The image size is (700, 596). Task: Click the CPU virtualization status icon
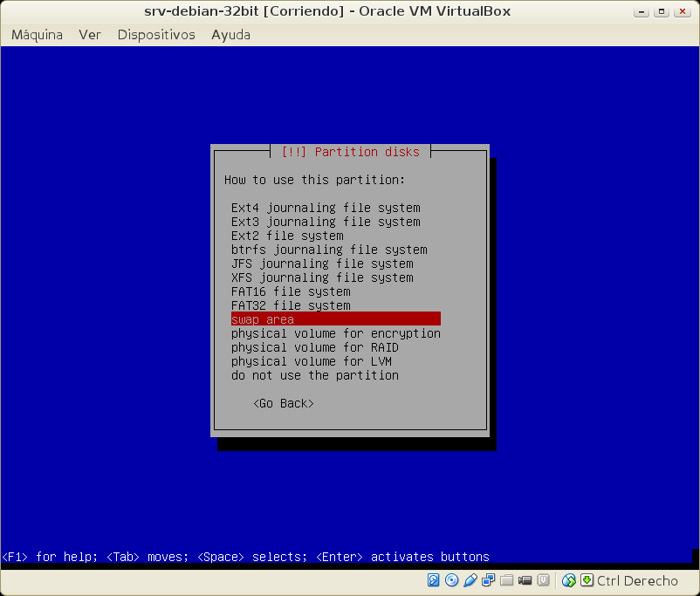pyautogui.click(x=543, y=580)
